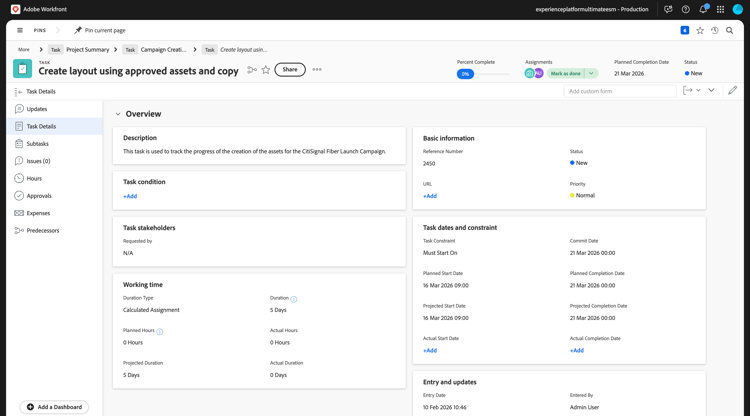Click the Add custom form field
This screenshot has height=416, width=750.
click(620, 91)
